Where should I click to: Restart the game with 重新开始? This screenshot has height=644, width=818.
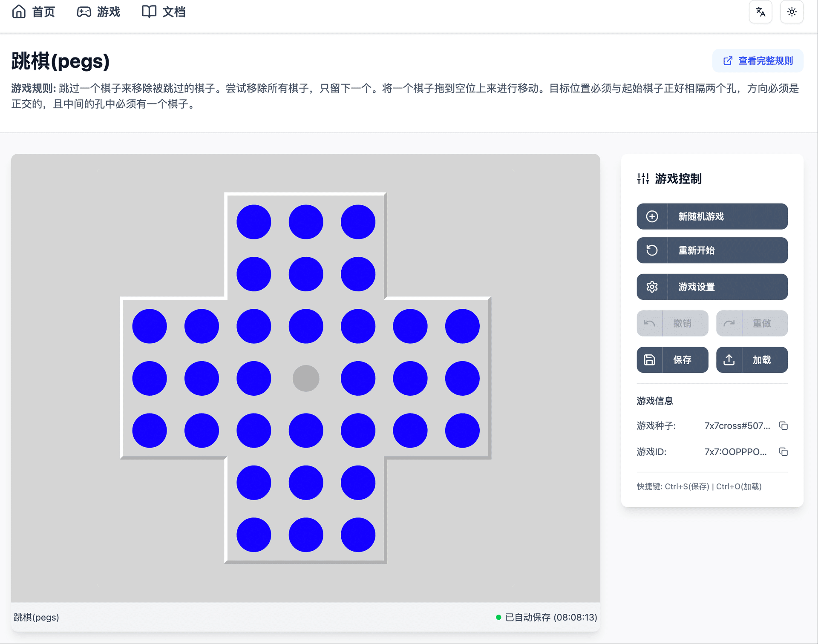click(712, 250)
